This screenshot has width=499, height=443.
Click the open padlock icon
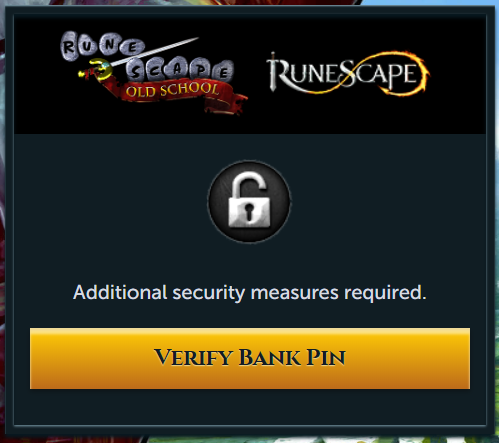pos(249,199)
